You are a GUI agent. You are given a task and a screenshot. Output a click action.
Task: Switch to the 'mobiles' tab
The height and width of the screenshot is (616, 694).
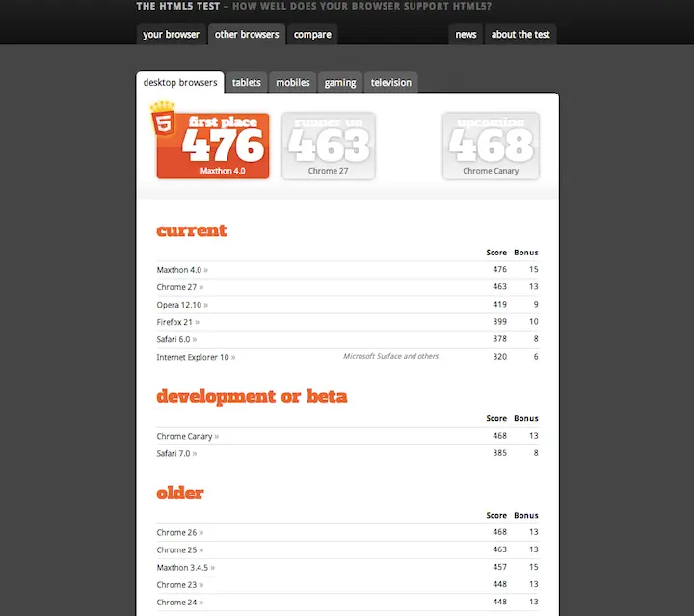coord(293,82)
